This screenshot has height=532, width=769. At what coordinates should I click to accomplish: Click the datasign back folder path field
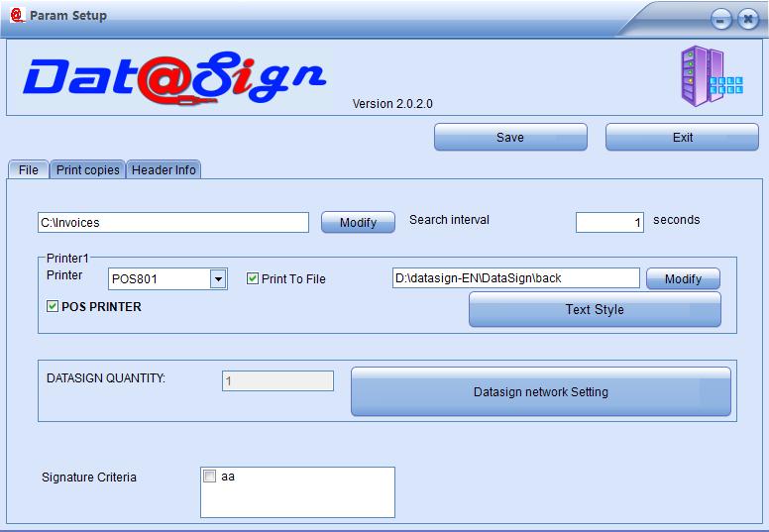pos(516,278)
